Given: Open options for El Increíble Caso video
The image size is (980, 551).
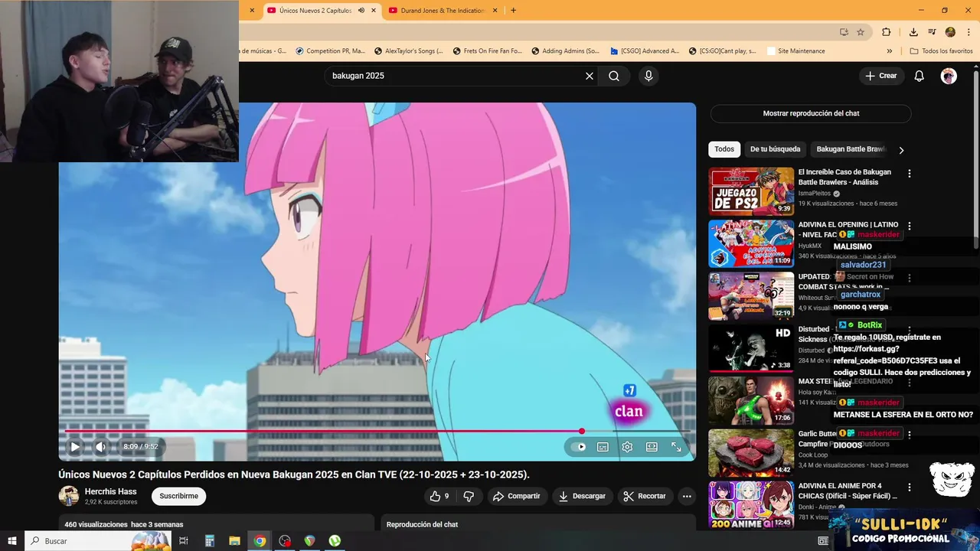Looking at the screenshot, I should (910, 174).
